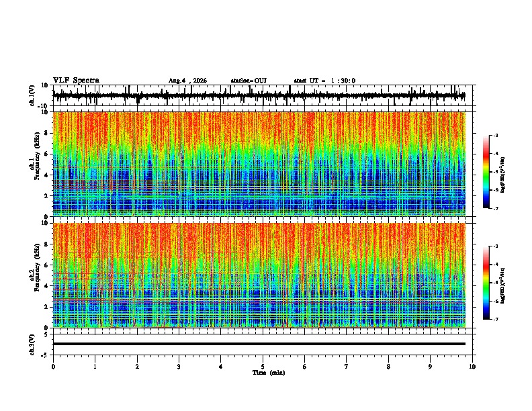
Task: Click the '4' tick label on Time axis
Action: pos(221,367)
